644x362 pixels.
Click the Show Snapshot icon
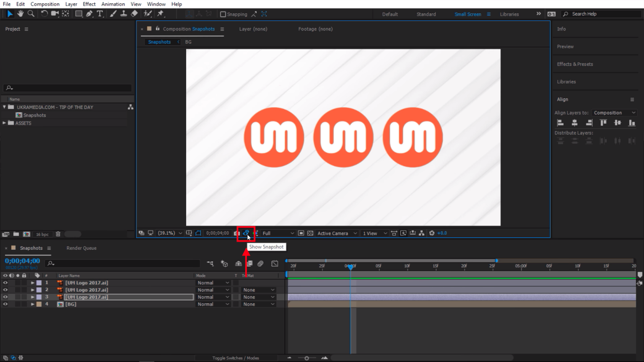[x=246, y=233]
